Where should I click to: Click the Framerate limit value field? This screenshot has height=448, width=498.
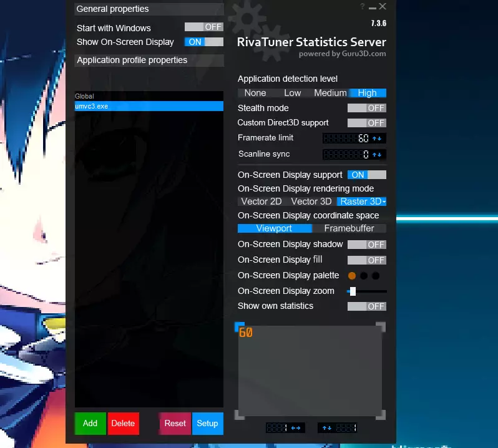[347, 139]
